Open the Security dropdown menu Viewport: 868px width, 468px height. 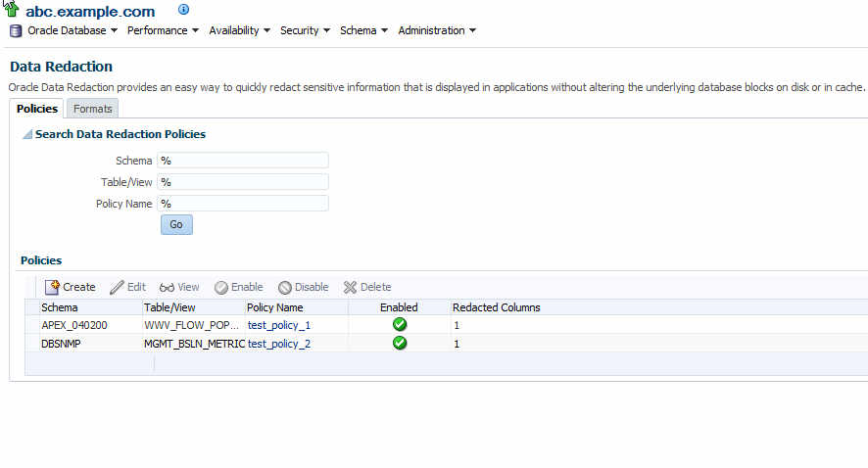coord(305,30)
